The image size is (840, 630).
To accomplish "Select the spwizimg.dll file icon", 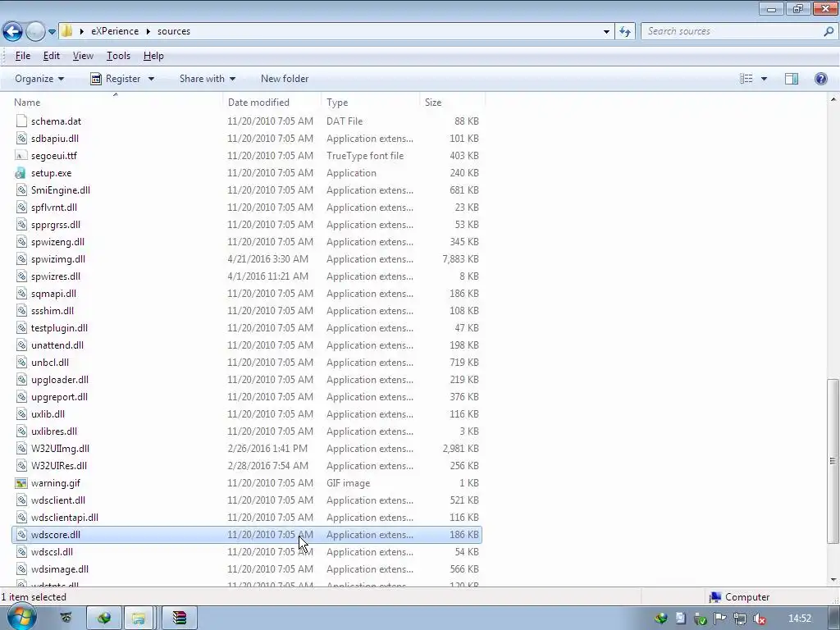I will coord(21,259).
